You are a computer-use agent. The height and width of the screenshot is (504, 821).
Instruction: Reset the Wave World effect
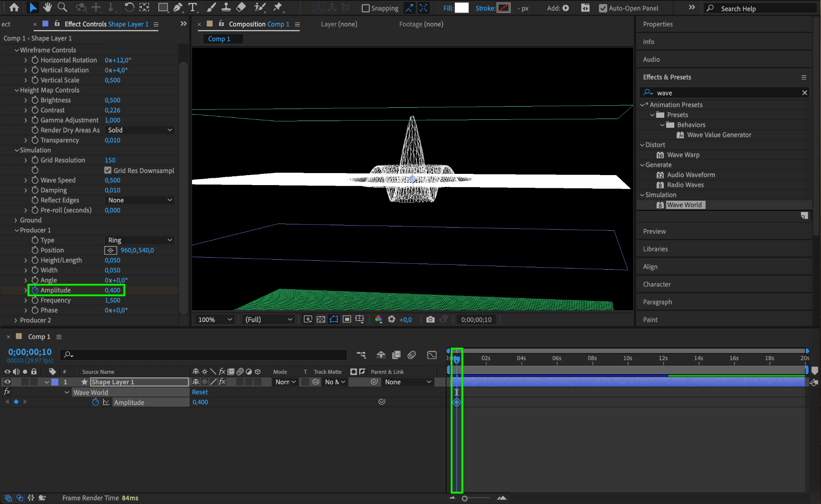tap(200, 392)
